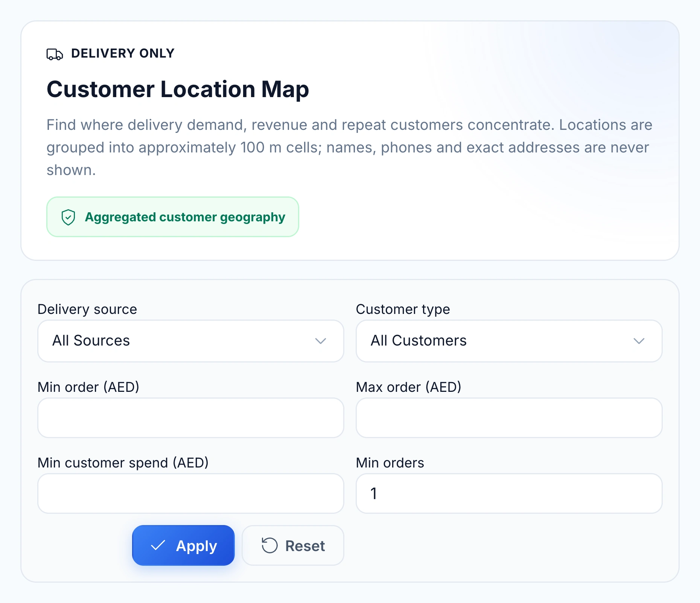700x603 pixels.
Task: Click the Min order (AED) label
Action: pos(88,387)
